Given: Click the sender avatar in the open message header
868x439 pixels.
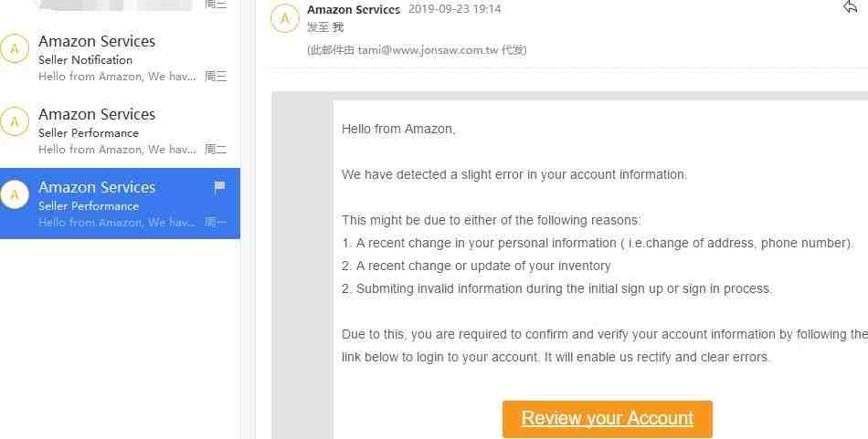Looking at the screenshot, I should [x=284, y=18].
